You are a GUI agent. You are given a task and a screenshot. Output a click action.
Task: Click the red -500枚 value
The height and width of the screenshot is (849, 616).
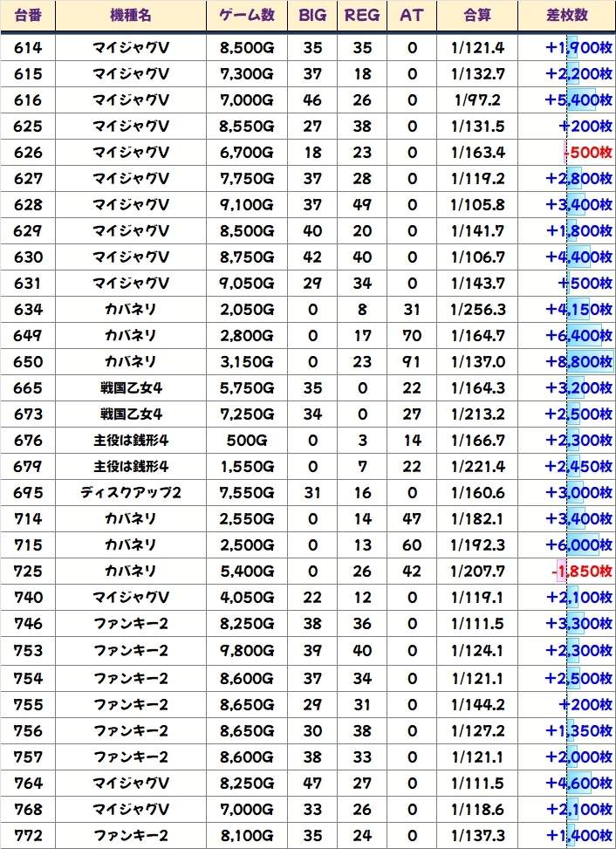click(x=587, y=153)
